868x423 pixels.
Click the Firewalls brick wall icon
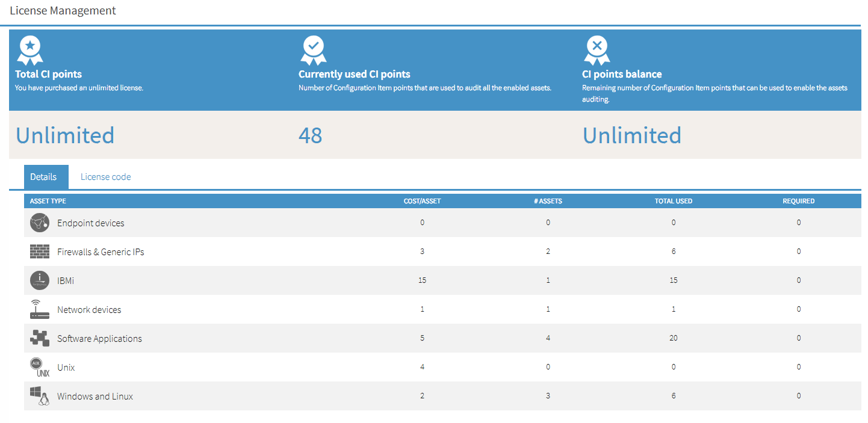point(40,252)
